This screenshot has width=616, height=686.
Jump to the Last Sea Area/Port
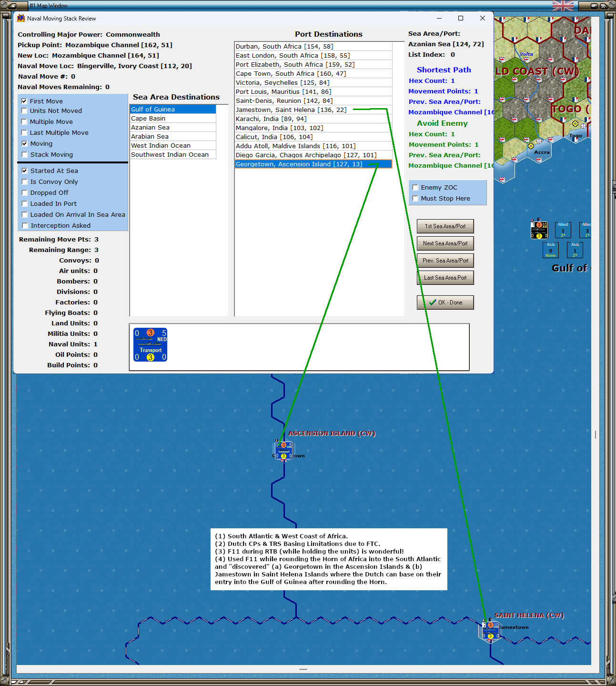click(x=445, y=278)
